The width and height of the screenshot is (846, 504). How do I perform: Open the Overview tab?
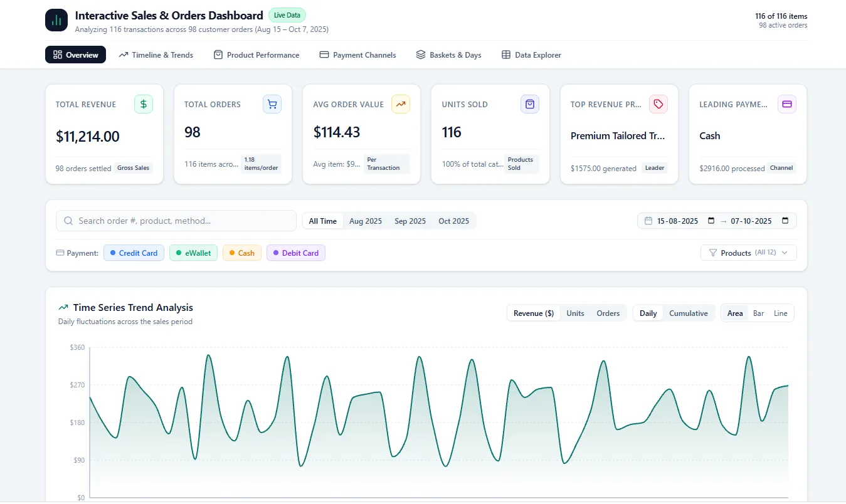click(x=75, y=55)
